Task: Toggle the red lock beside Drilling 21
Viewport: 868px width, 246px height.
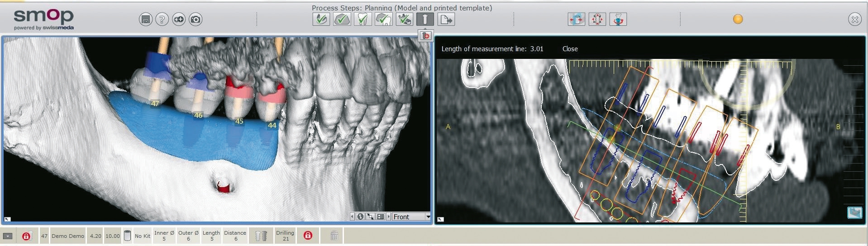Action: pos(308,236)
